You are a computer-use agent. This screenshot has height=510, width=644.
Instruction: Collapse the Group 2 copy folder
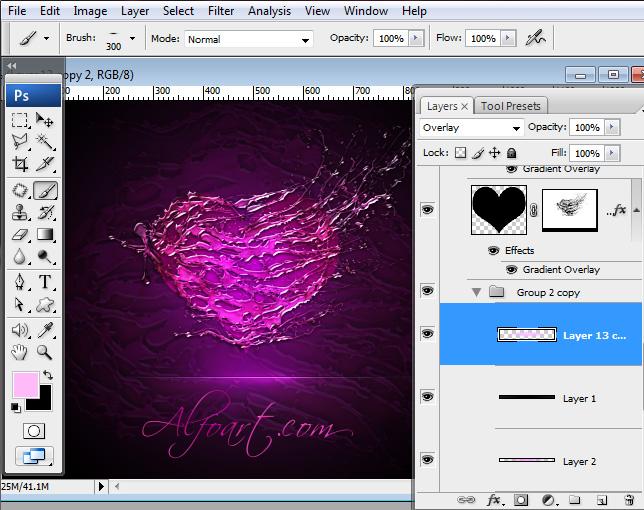click(x=476, y=292)
